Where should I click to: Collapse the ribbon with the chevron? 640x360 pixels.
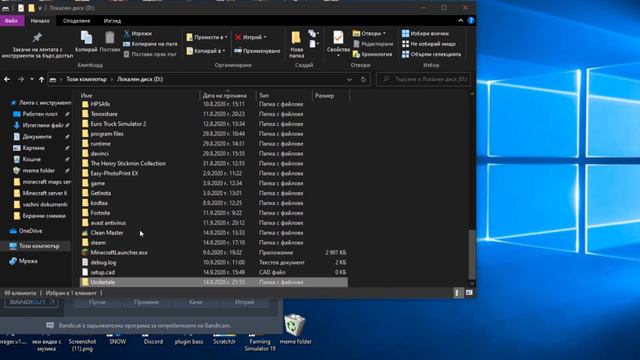point(460,20)
